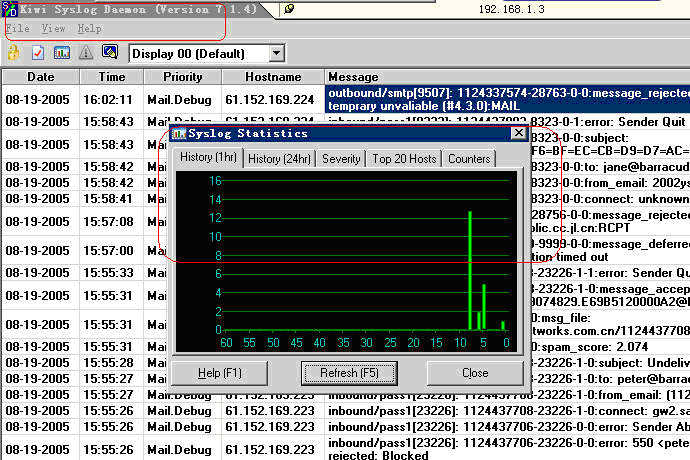Open the Top 20 Hosts tab
690x460 pixels.
coord(404,159)
